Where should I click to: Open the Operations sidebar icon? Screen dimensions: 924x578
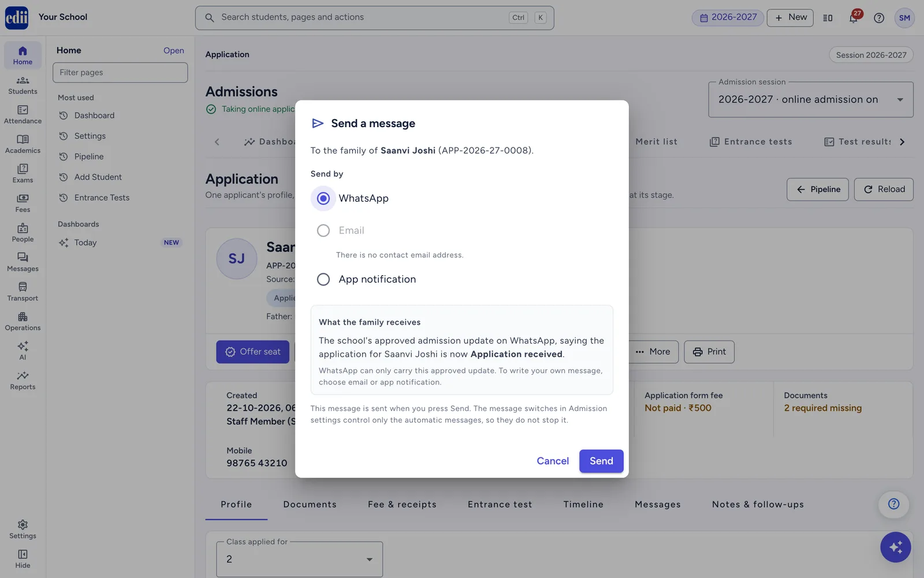point(23,321)
